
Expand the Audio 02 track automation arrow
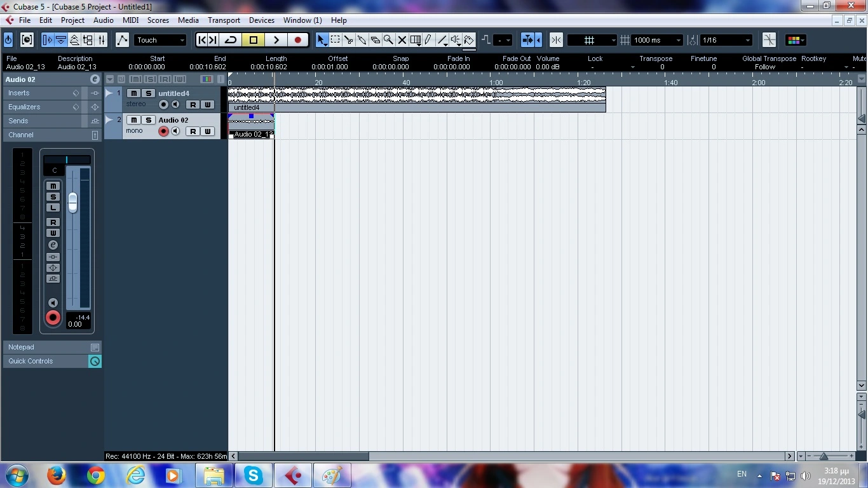109,120
